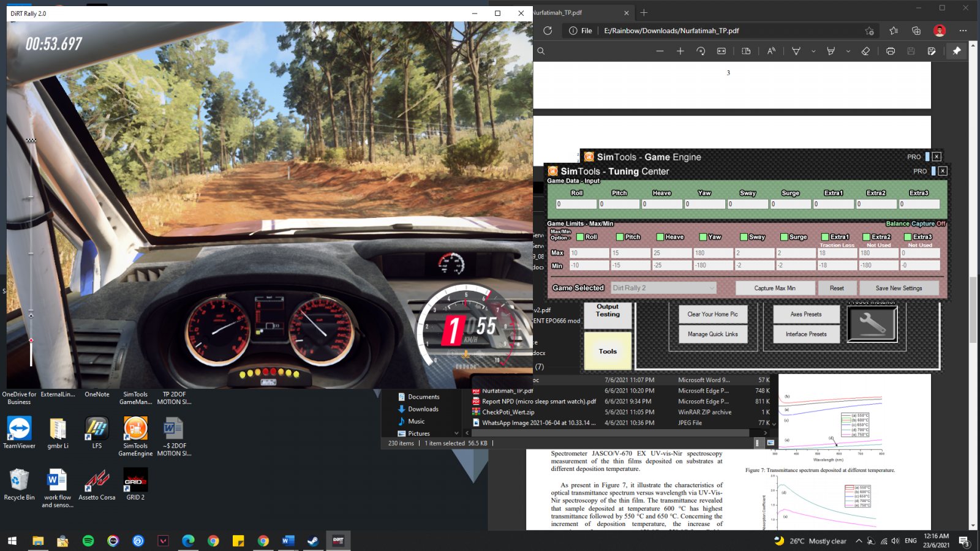Click the Reset button in Tuning Center
This screenshot has height=551, width=980.
pyautogui.click(x=837, y=288)
